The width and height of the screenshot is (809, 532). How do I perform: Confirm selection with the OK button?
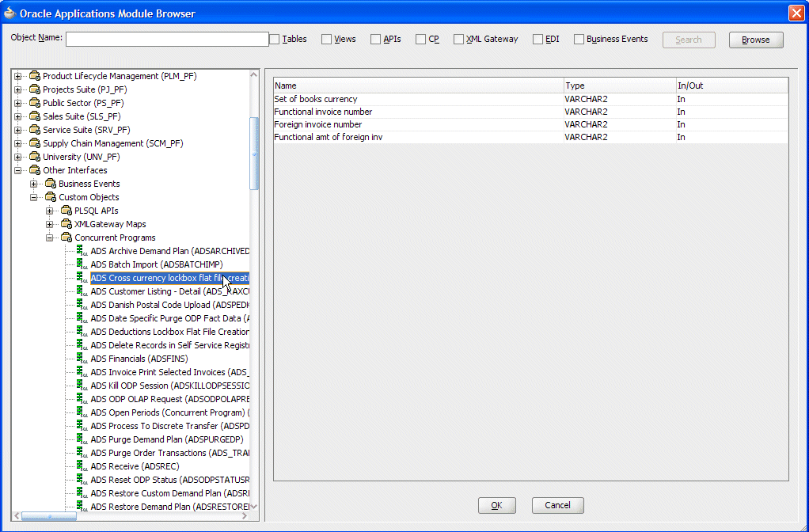(497, 505)
